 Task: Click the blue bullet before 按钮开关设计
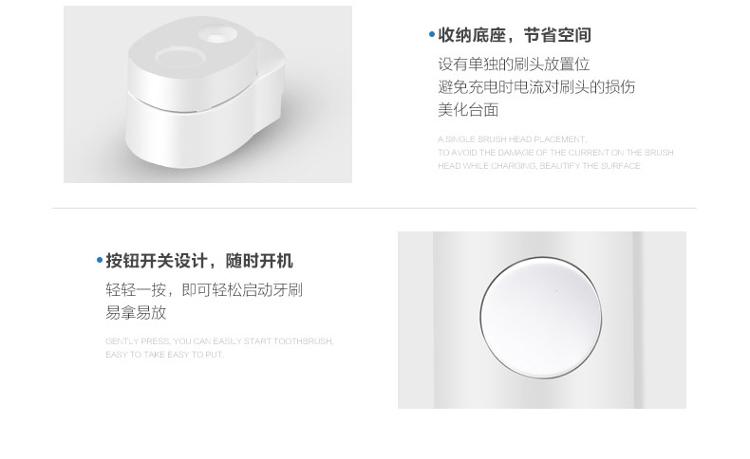click(99, 261)
